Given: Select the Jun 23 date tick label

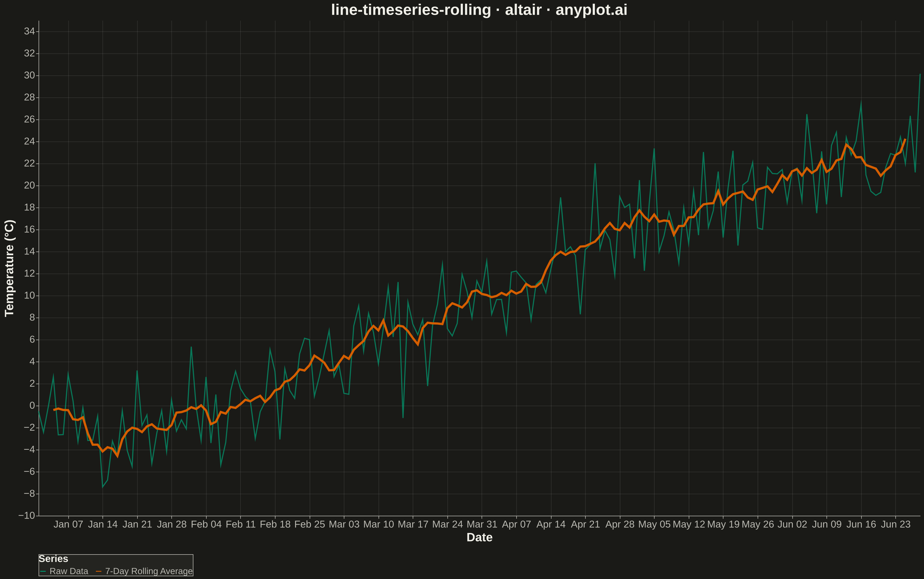Looking at the screenshot, I should [x=896, y=524].
